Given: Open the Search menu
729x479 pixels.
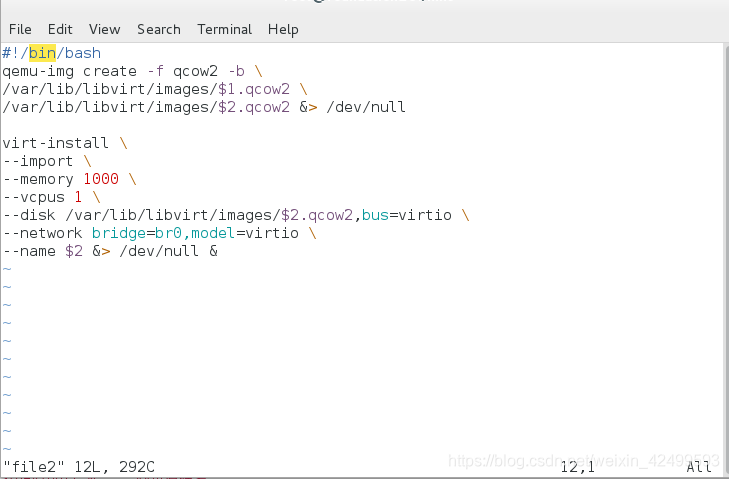Looking at the screenshot, I should pyautogui.click(x=159, y=29).
